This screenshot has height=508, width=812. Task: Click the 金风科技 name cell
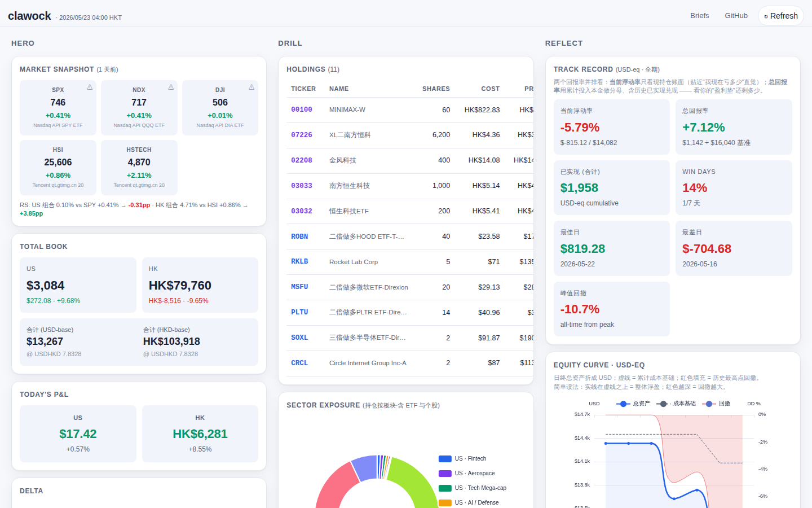[x=343, y=160]
